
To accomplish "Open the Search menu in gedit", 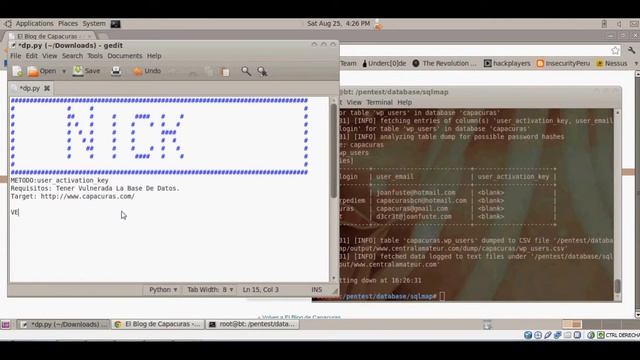I will [x=72, y=56].
